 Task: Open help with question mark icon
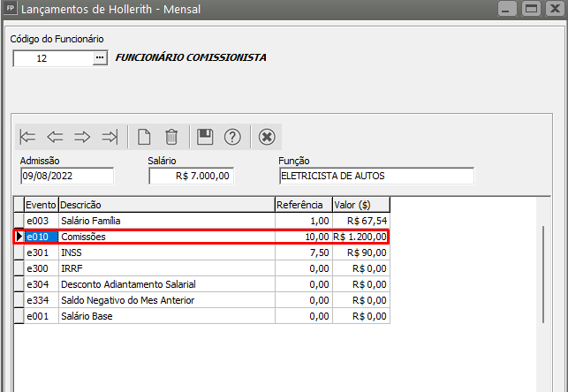click(232, 137)
